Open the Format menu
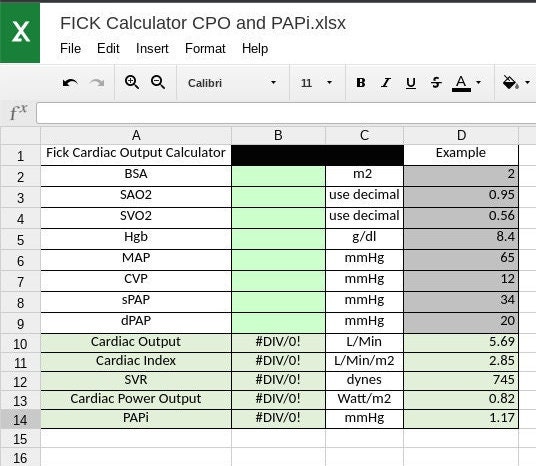Image resolution: width=536 pixels, height=466 pixels. (x=205, y=49)
